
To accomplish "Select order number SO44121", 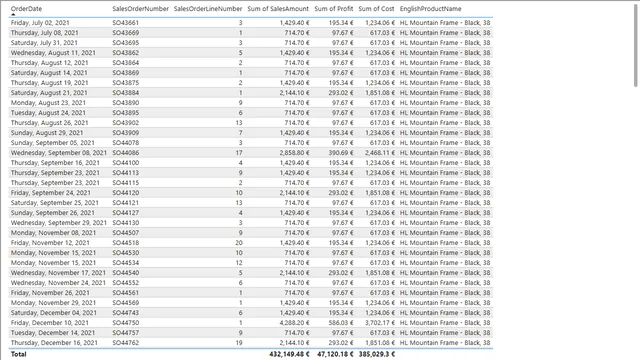I will (x=126, y=203).
